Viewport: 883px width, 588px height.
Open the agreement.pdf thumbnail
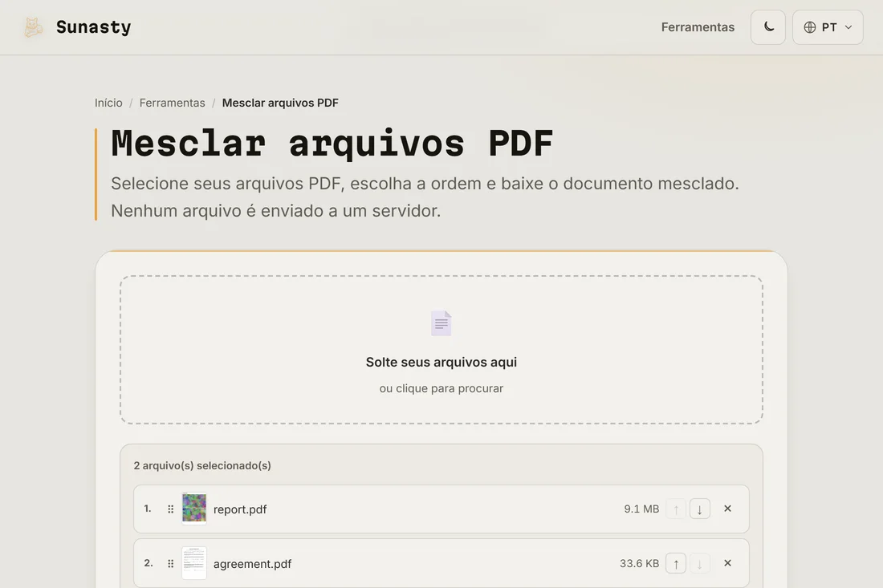coord(194,562)
